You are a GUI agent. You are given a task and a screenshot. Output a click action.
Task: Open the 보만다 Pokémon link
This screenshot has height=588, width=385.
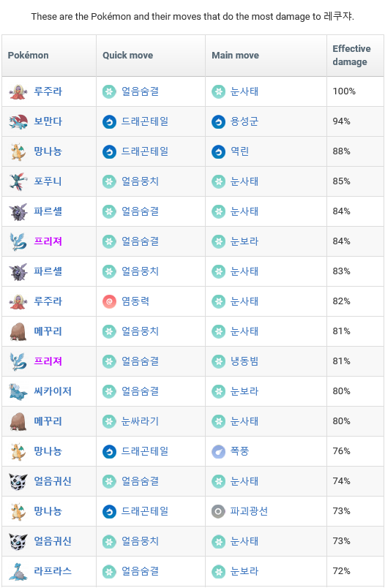click(48, 121)
